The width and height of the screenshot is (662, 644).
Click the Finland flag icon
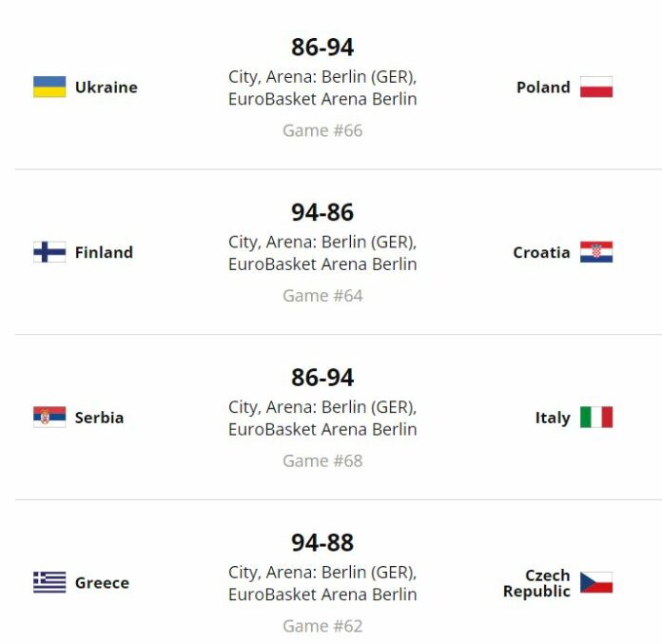pos(49,252)
